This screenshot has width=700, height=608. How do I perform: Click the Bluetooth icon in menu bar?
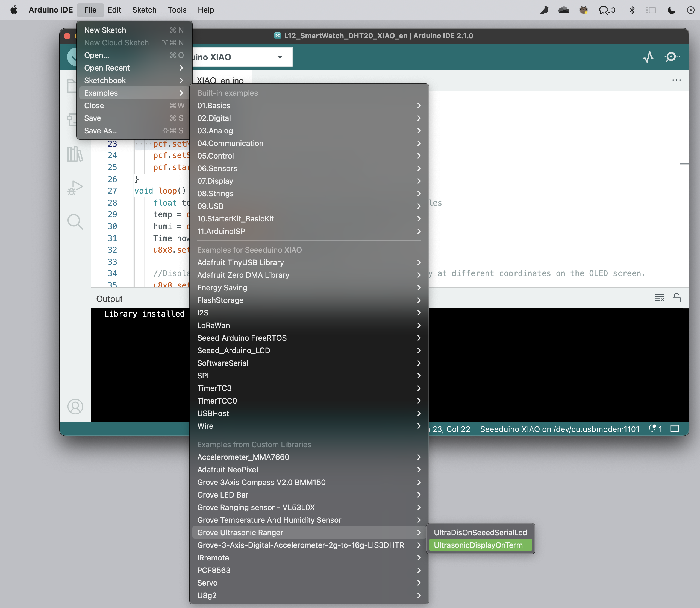tap(632, 10)
